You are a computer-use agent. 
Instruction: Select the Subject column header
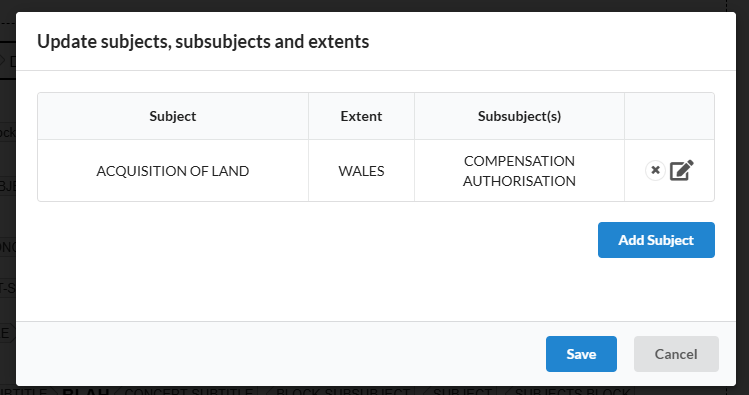173,116
